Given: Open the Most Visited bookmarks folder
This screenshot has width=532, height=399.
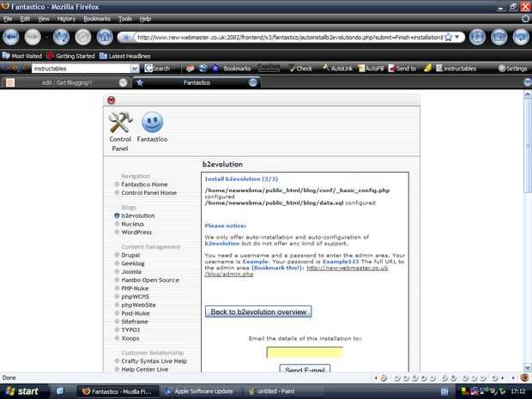Looking at the screenshot, I should (x=22, y=56).
